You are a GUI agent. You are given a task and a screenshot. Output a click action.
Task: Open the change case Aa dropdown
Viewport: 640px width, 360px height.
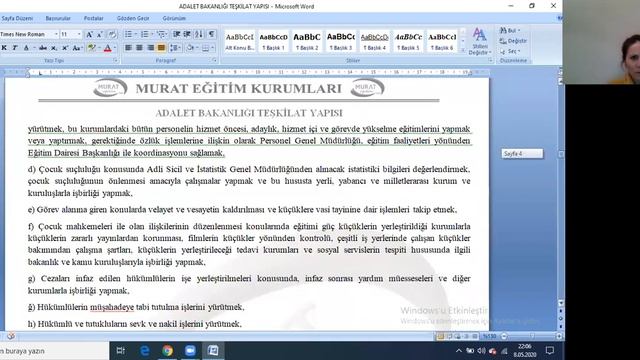pyautogui.click(x=77, y=48)
